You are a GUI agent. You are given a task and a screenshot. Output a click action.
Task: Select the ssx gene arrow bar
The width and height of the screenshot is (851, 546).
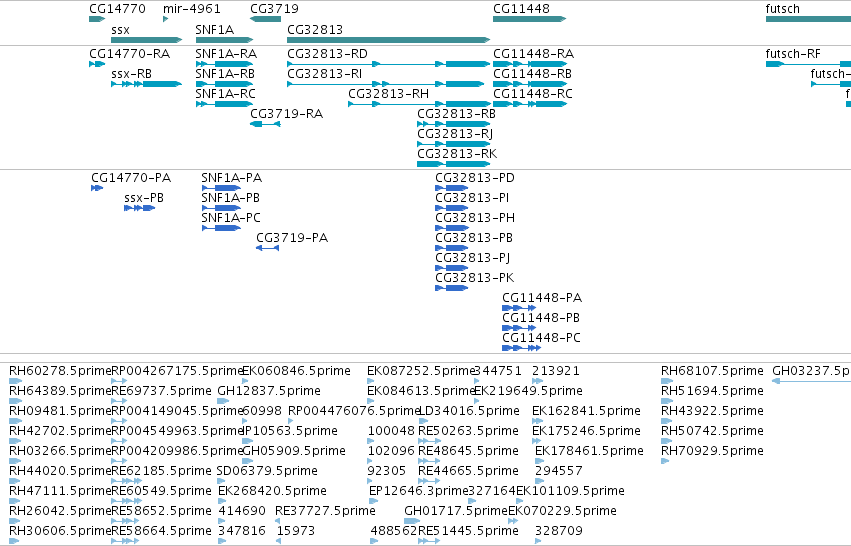coord(147,40)
